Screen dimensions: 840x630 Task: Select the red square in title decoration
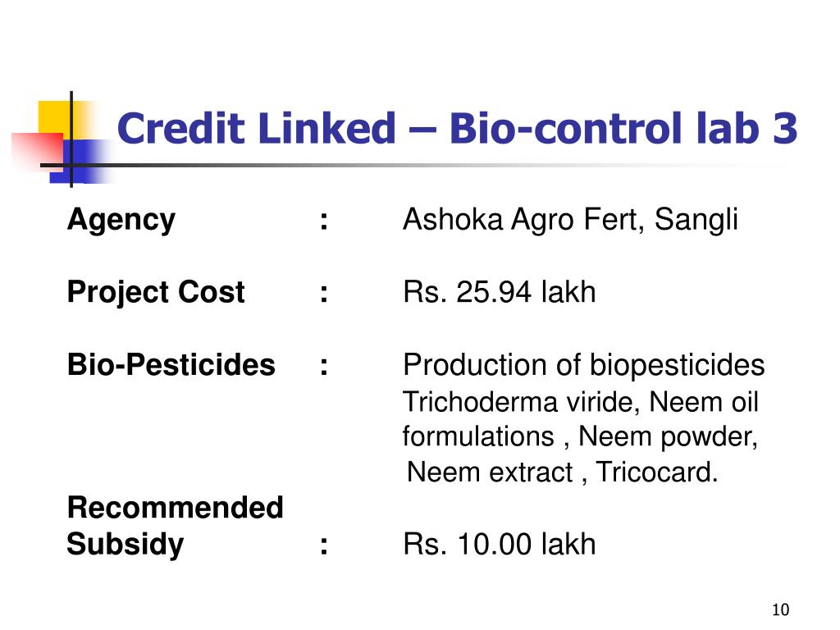click(38, 151)
